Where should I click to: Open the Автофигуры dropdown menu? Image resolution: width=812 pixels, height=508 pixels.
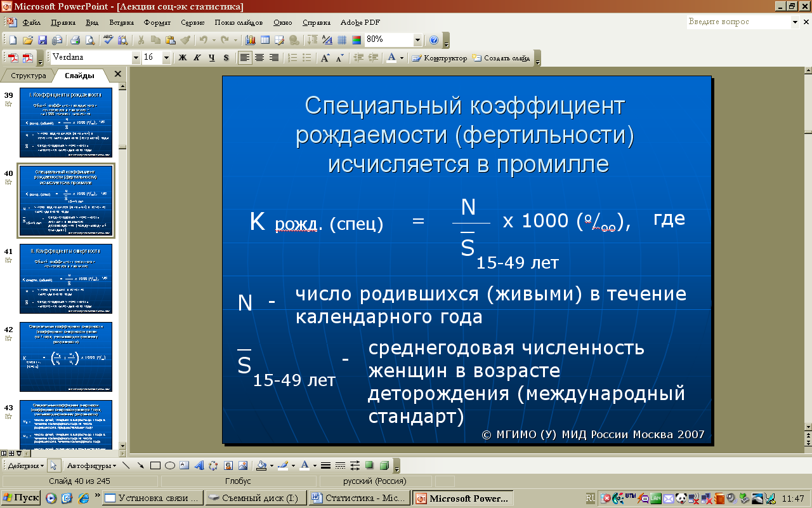point(91,465)
